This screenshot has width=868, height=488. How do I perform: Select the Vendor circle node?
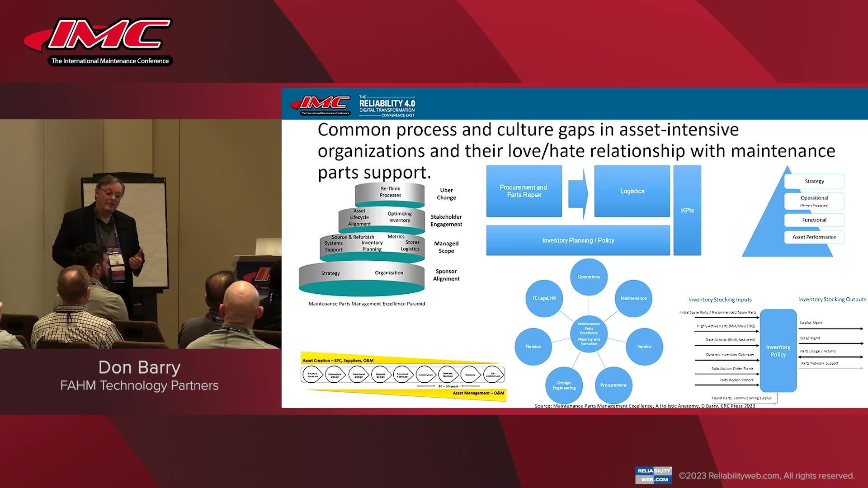[644, 347]
